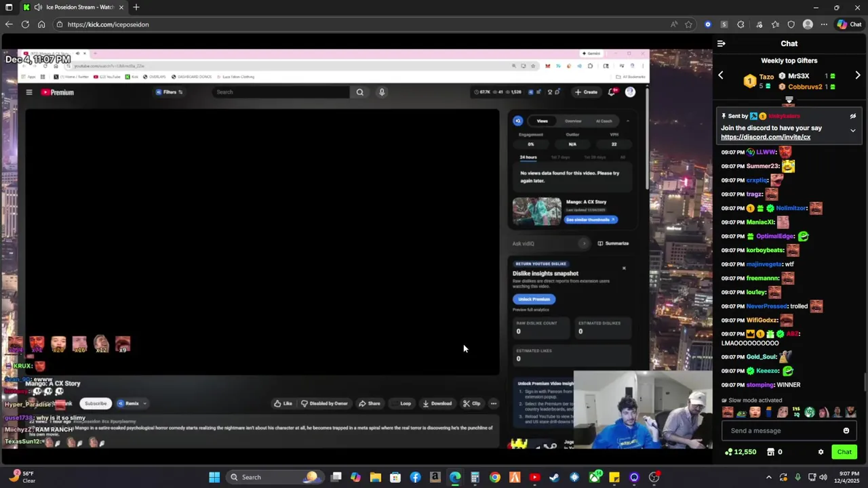Collapse the Kick chat sidebar
Viewport: 868px width, 488px height.
tap(721, 43)
